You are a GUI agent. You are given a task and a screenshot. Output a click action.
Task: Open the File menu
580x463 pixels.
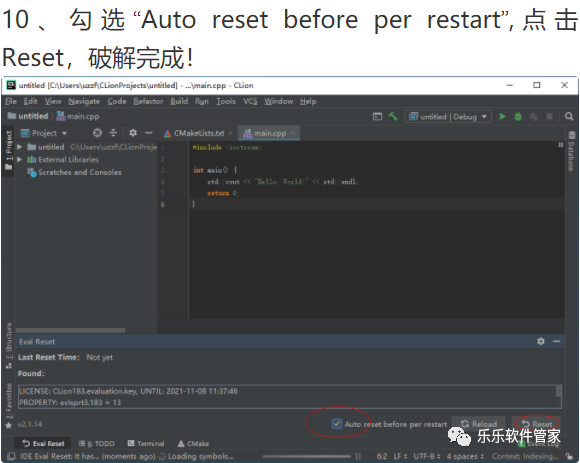point(11,101)
